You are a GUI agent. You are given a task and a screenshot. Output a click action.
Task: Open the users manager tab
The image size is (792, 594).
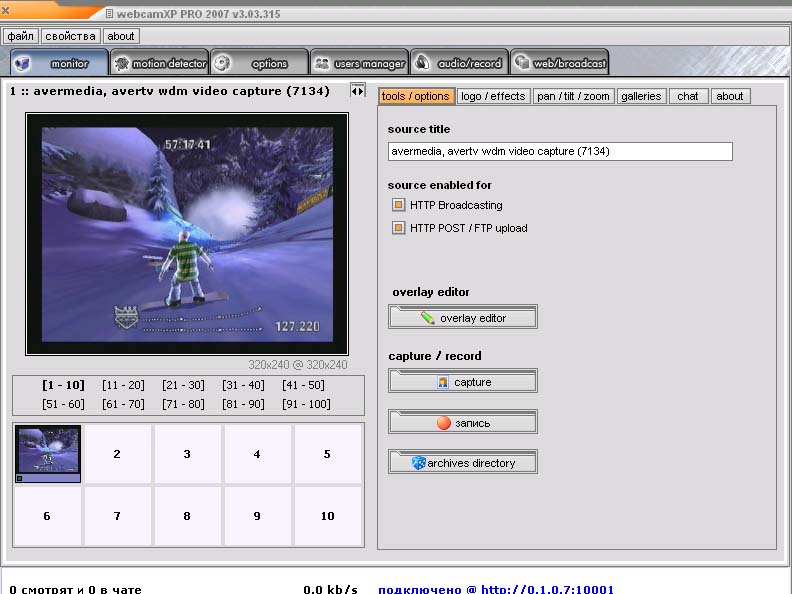(x=359, y=62)
